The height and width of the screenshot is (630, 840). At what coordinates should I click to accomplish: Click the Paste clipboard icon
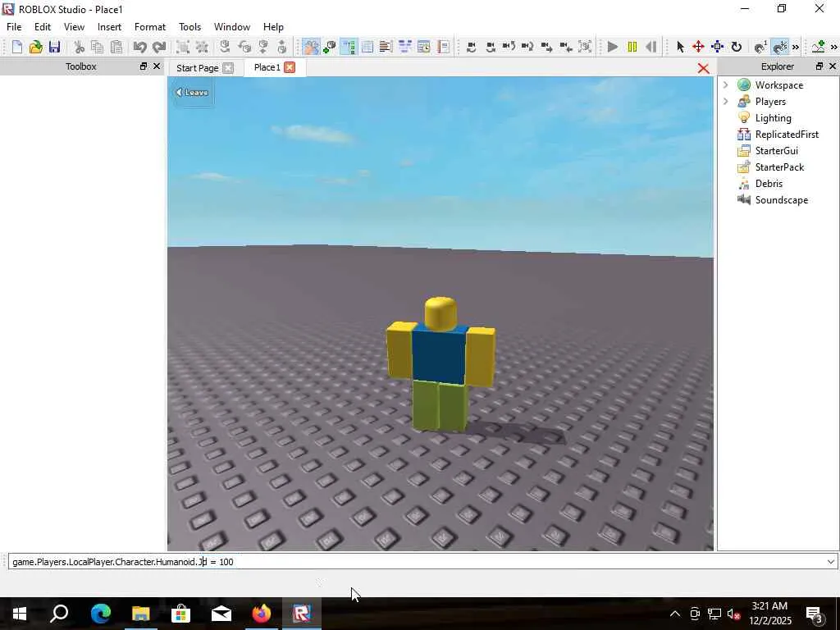click(116, 47)
